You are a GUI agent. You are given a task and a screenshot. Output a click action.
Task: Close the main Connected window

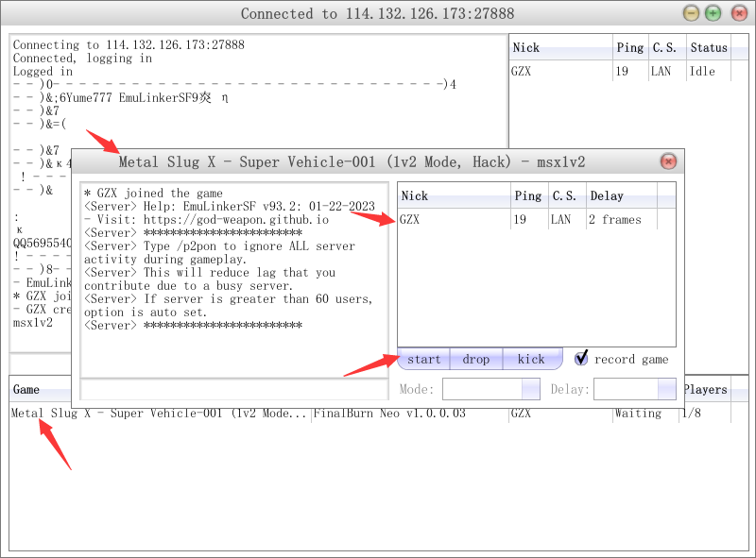(x=739, y=13)
